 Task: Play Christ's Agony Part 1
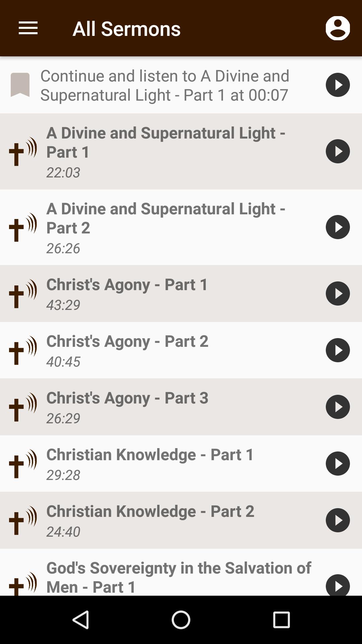pos(338,293)
